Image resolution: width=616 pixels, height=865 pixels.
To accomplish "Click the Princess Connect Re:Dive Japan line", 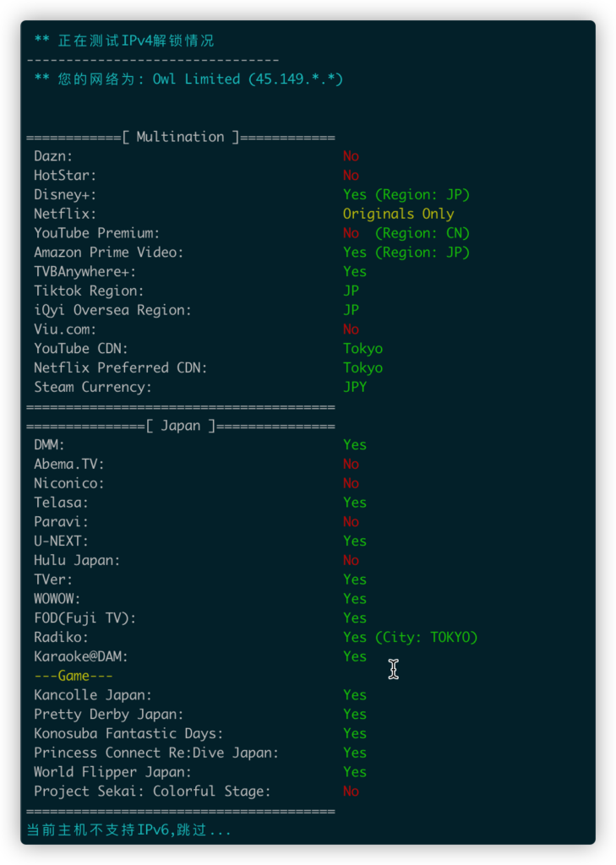I will (x=199, y=753).
